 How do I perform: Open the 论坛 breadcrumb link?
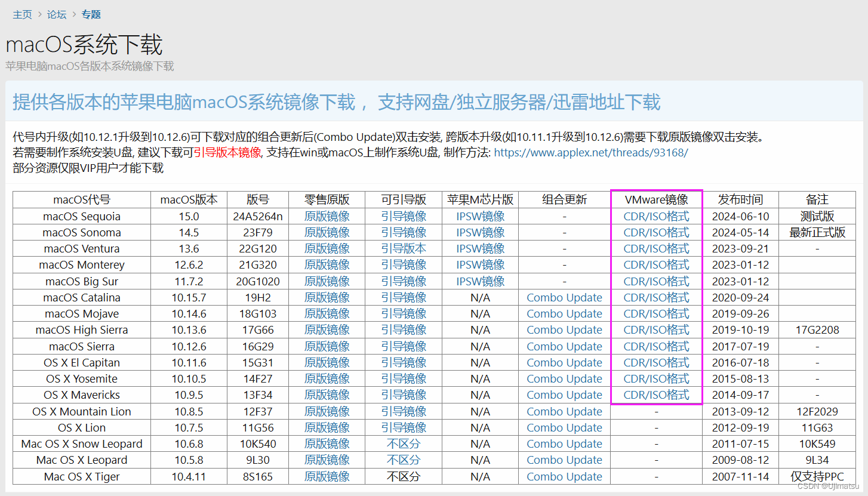(x=57, y=14)
